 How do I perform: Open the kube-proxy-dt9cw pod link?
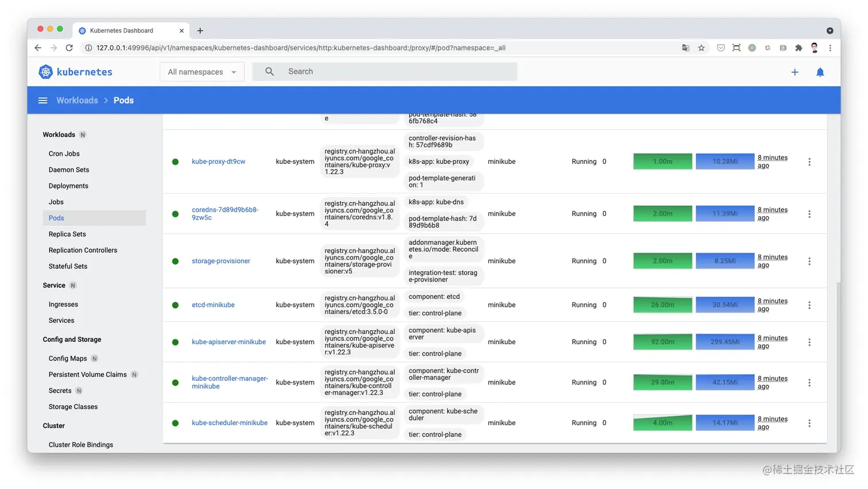click(x=218, y=161)
